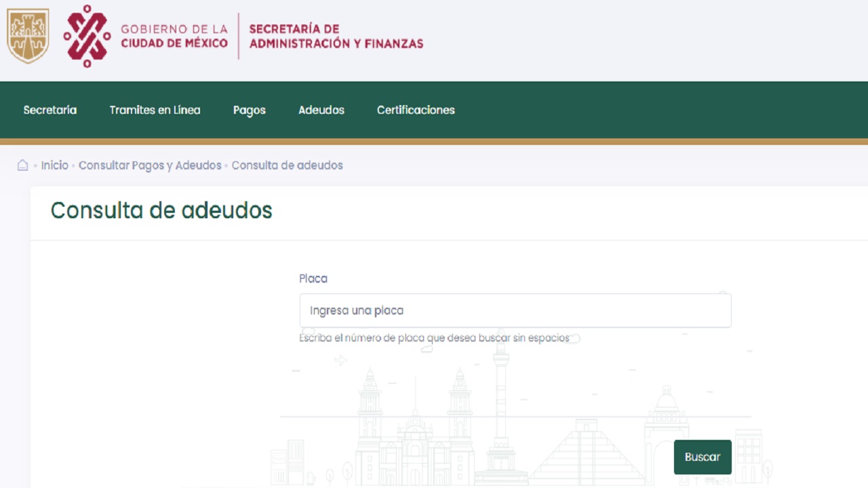This screenshot has height=488, width=868.
Task: Focus the Ingresa una placa input field
Action: [x=515, y=310]
